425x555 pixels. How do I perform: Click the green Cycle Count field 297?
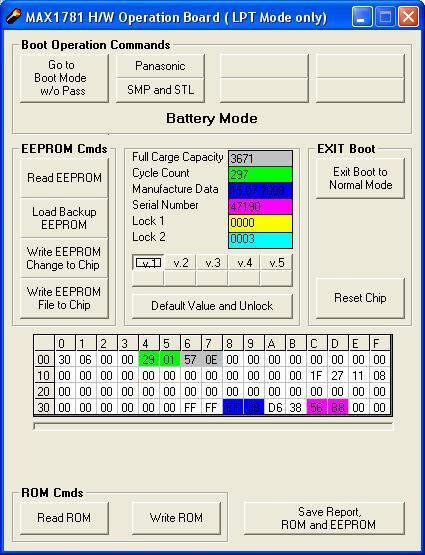(260, 174)
